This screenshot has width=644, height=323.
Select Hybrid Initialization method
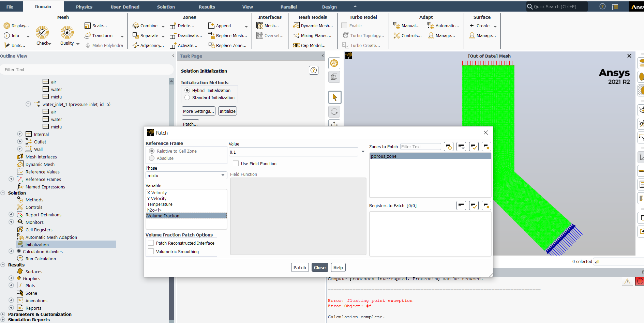187,90
